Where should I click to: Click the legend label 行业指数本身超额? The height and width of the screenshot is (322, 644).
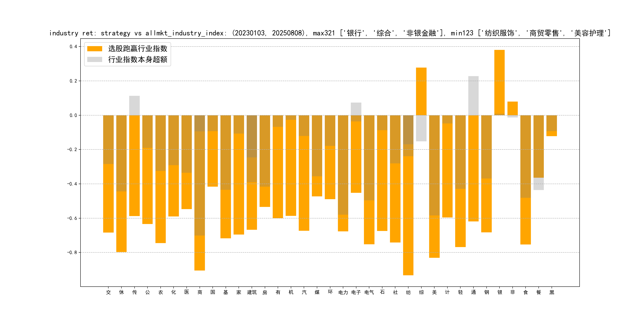(138, 59)
